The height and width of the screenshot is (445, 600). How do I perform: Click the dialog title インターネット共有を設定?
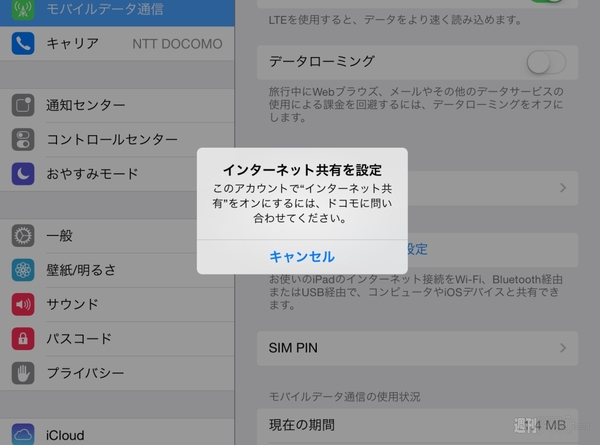[x=302, y=170]
